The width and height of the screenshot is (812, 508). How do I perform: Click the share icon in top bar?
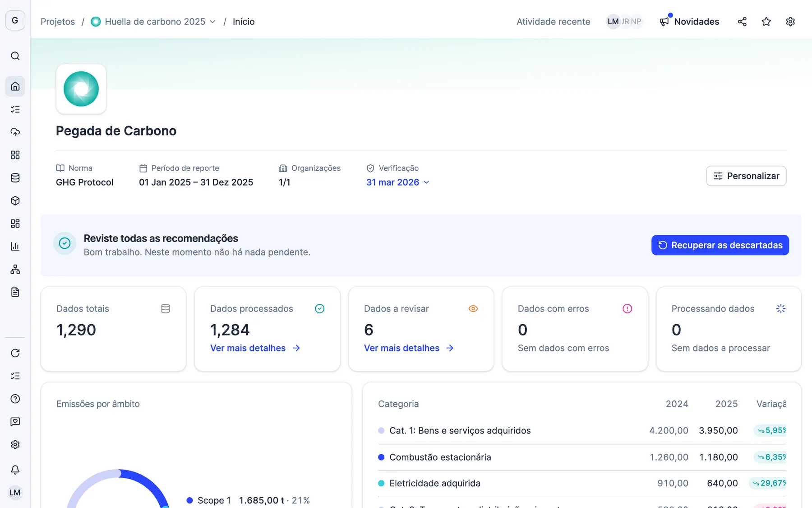click(742, 22)
